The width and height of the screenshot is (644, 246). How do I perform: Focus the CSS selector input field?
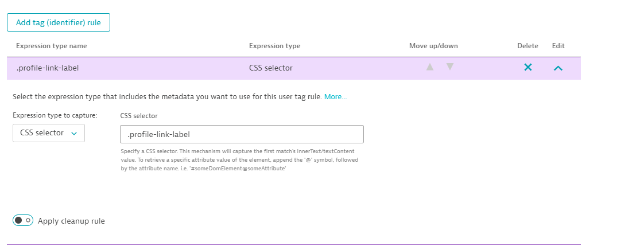(x=242, y=134)
